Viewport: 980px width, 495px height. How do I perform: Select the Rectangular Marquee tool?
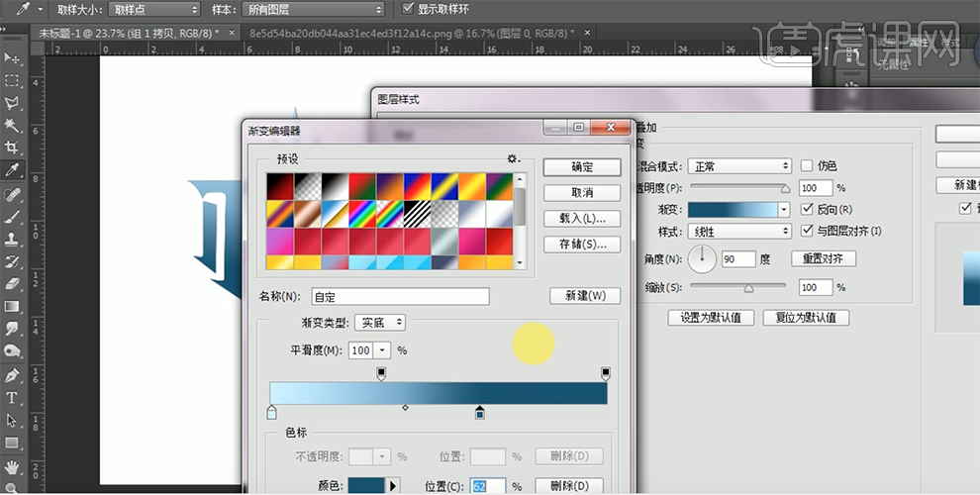tap(12, 80)
